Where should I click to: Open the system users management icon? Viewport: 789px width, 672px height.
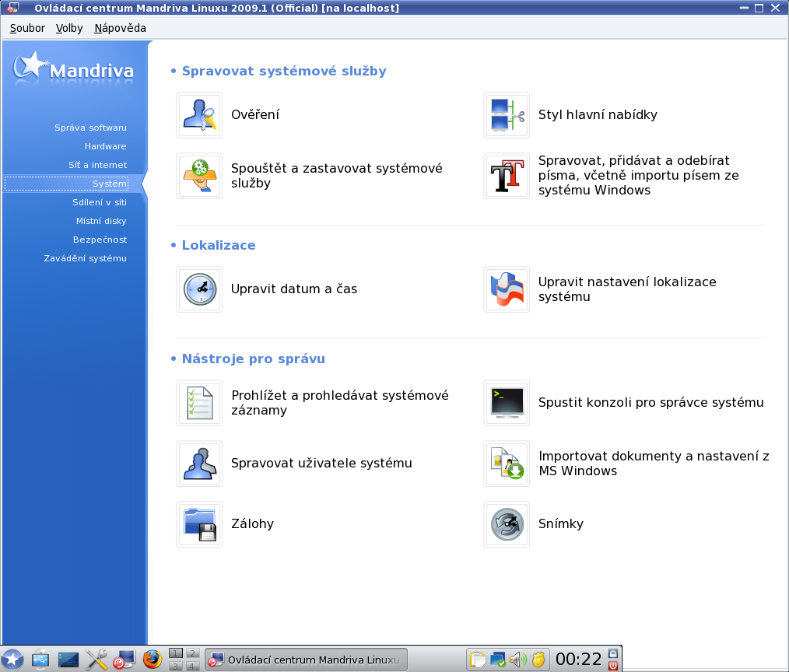coord(199,464)
